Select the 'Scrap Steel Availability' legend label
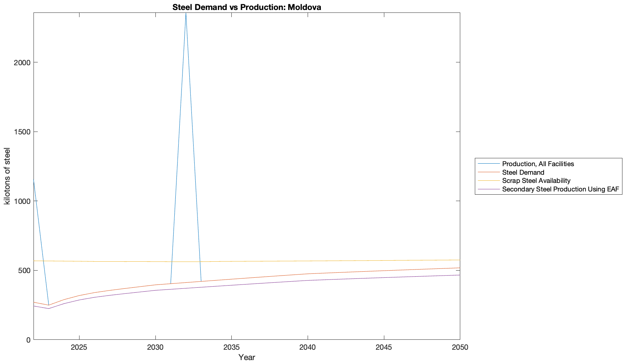The height and width of the screenshot is (364, 626). tap(536, 181)
